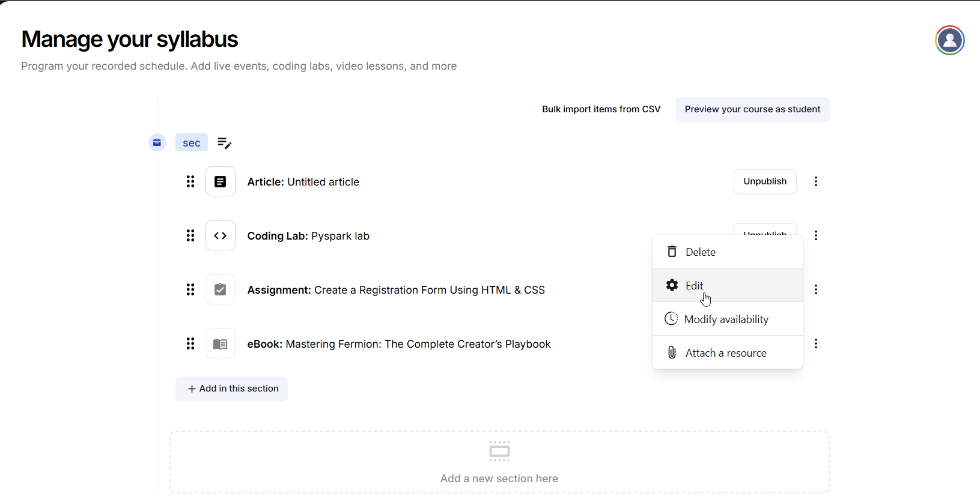Open options menu for Pyspark lab row
Viewport: 980px width, 496px height.
click(815, 235)
